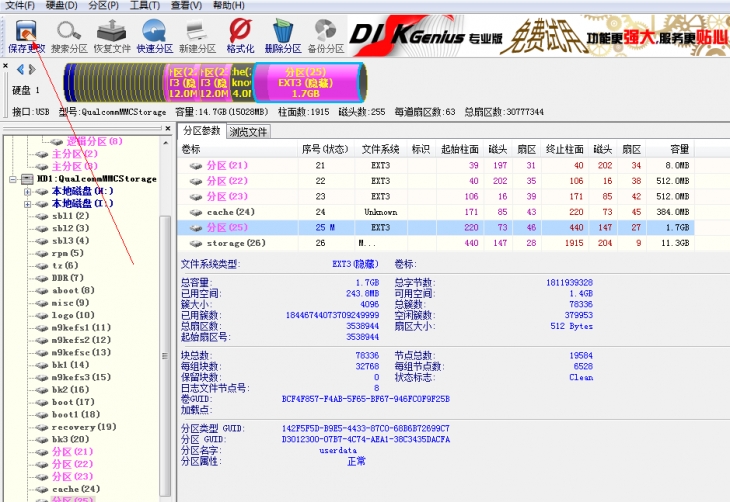This screenshot has width=730, height=502.
Task: Close the disk map bar with X
Action: (5, 66)
